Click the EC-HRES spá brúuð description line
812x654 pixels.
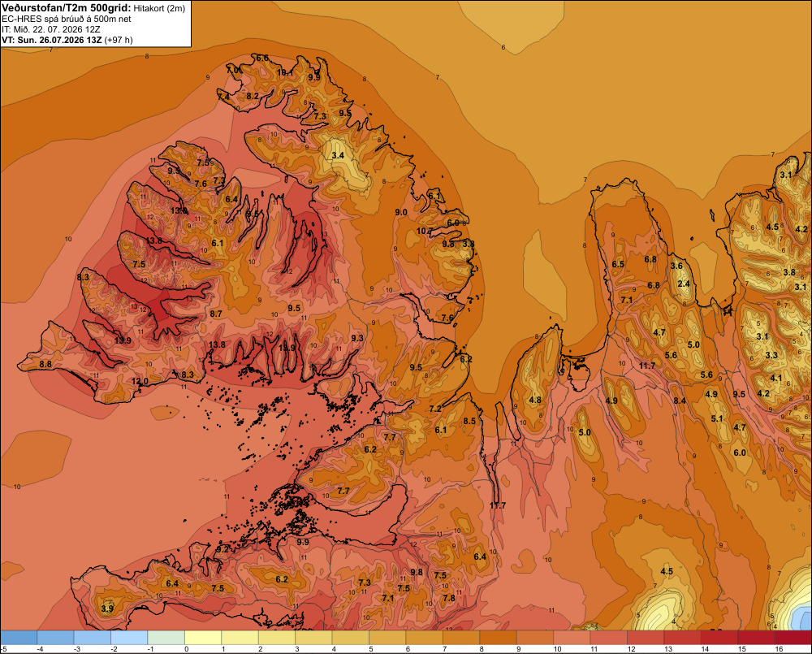pos(67,19)
